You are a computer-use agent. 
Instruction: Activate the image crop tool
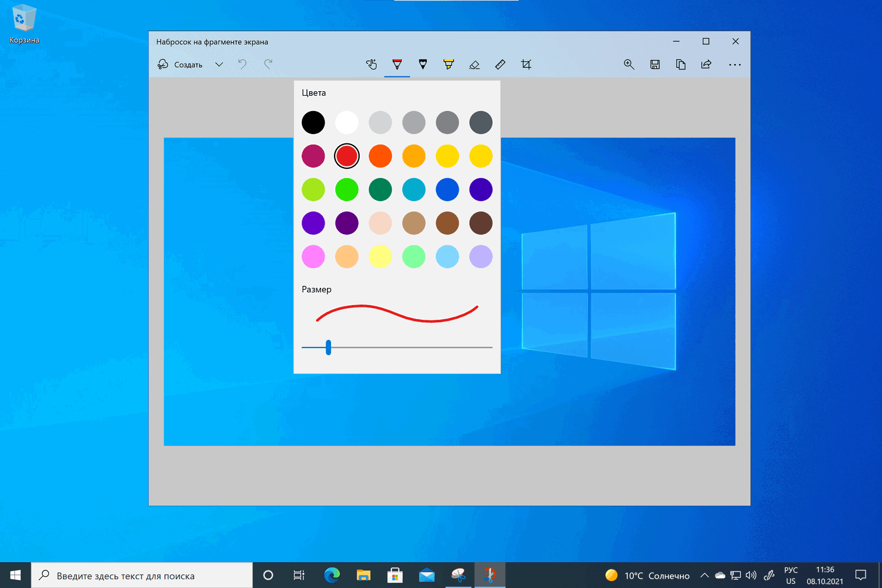(526, 65)
